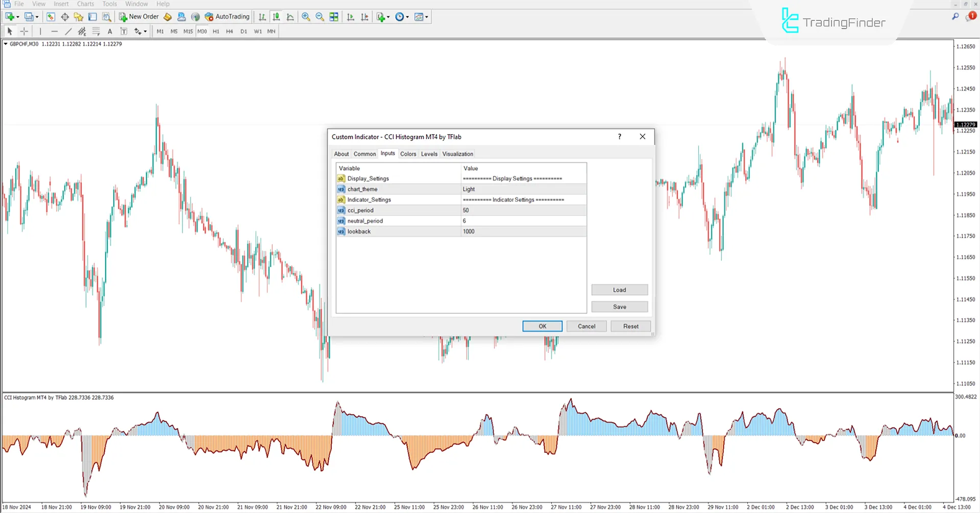Open the Periods clock dropdown
980x513 pixels.
(401, 16)
